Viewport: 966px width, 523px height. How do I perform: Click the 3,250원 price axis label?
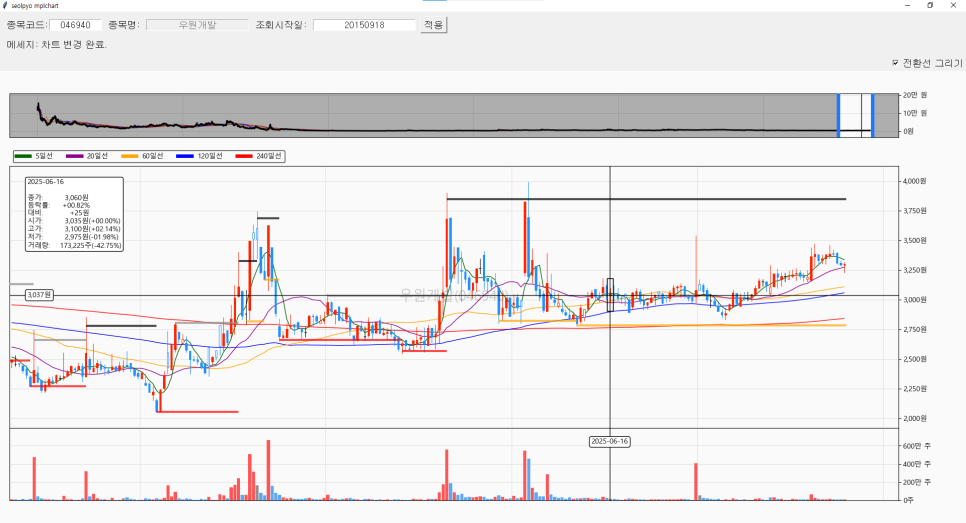pyautogui.click(x=915, y=270)
